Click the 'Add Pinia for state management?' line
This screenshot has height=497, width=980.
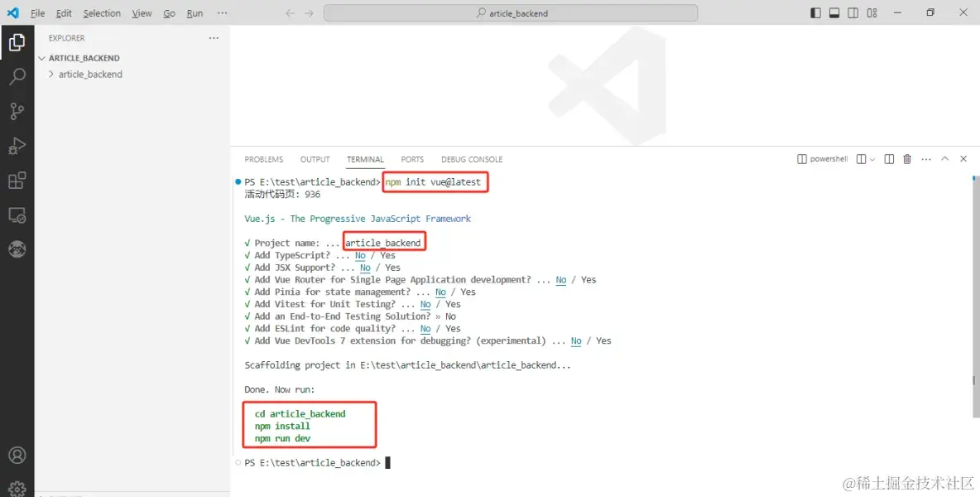pyautogui.click(x=360, y=292)
